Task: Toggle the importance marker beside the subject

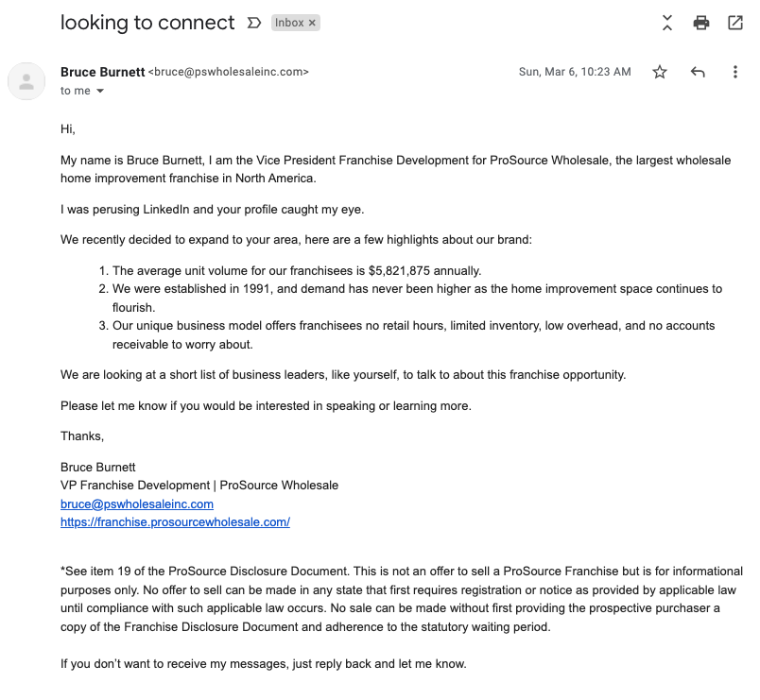Action: click(253, 23)
